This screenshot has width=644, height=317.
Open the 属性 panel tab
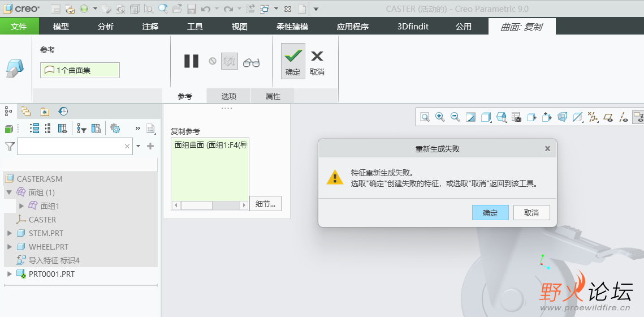[273, 96]
